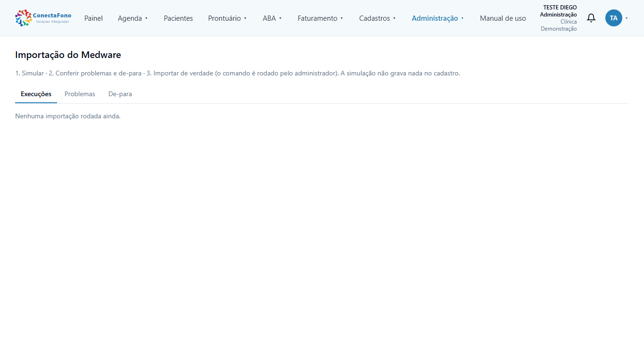
Task: Click the Importação do Medware heading
Action: (68, 55)
